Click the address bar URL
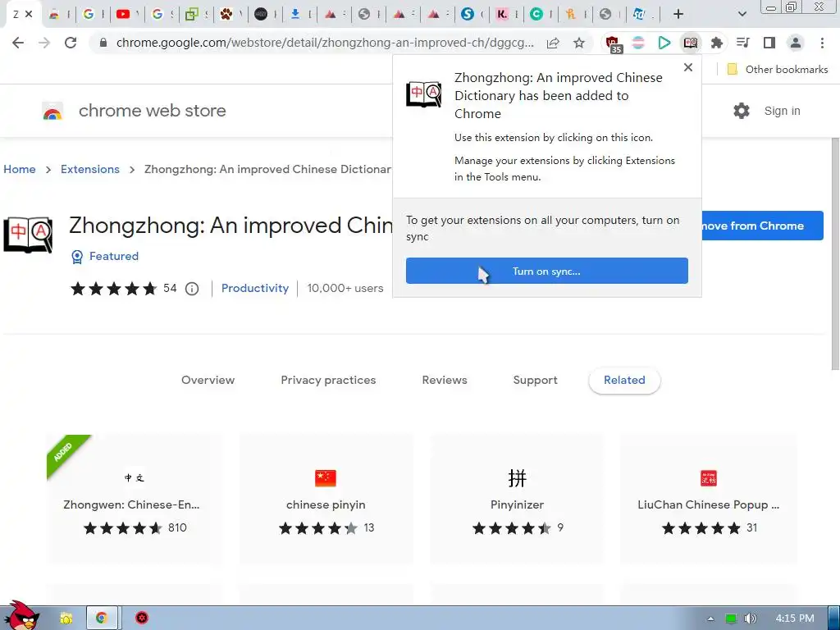Viewport: 840px width, 630px height. pos(325,43)
